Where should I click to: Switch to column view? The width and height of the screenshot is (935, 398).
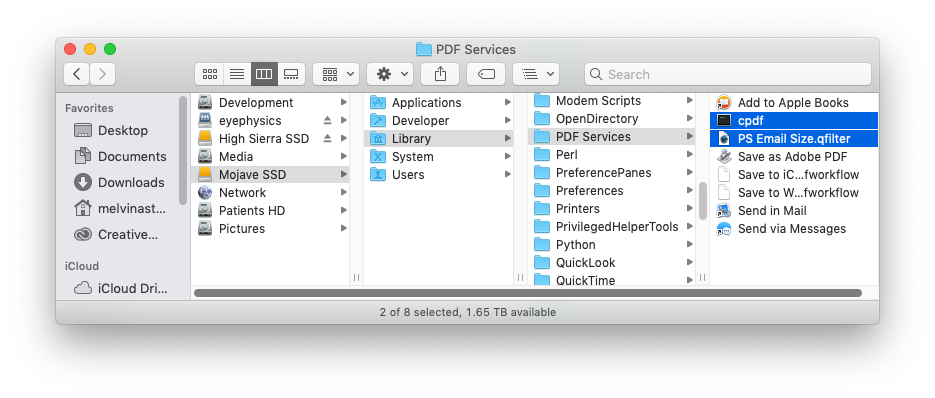coord(264,74)
